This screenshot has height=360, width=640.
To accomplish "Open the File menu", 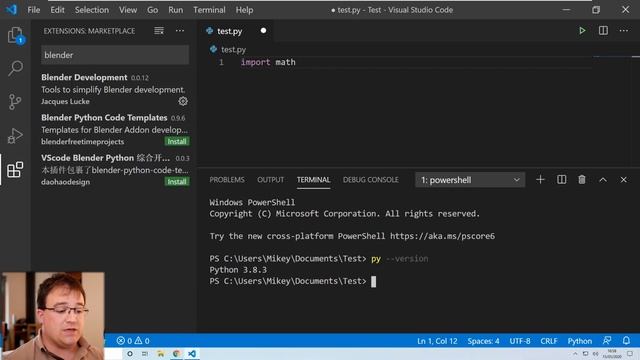I will click(33, 10).
